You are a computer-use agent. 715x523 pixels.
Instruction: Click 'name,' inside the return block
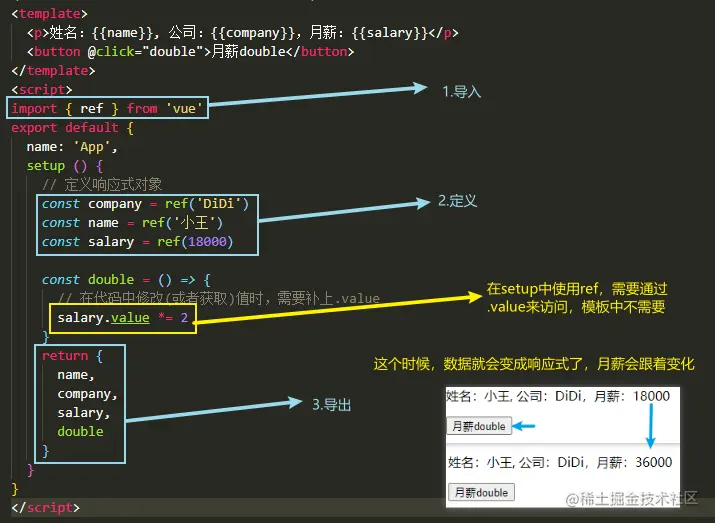(x=76, y=375)
